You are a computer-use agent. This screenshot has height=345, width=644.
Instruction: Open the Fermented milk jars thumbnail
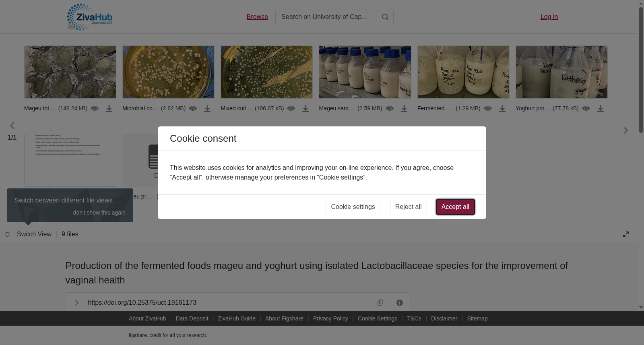coord(463,72)
